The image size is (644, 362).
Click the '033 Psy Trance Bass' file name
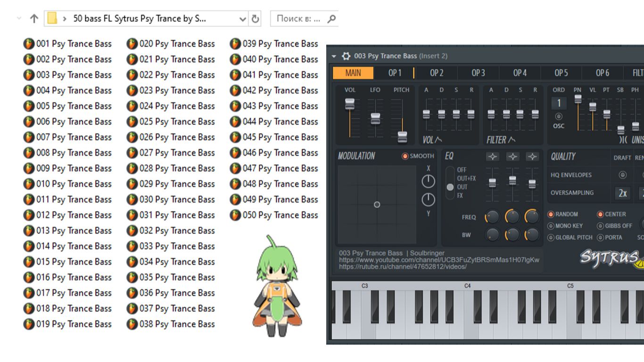click(x=177, y=246)
